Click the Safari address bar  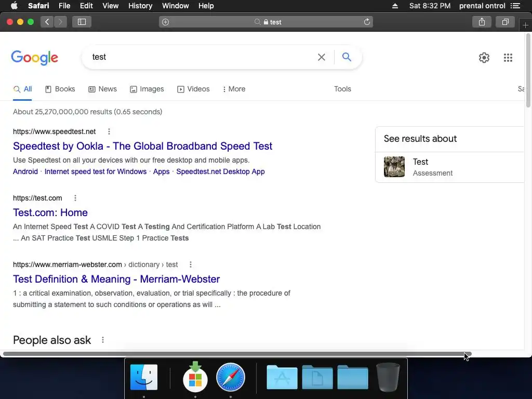(265, 22)
